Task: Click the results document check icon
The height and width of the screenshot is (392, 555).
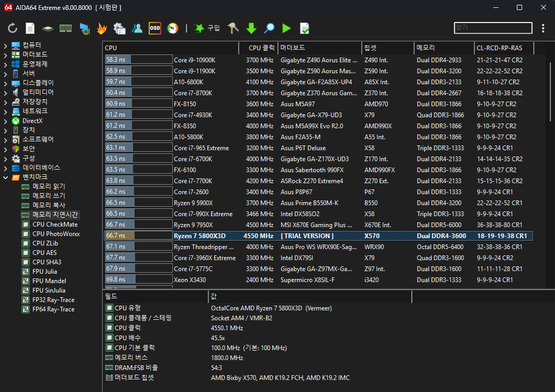Action: [x=305, y=28]
